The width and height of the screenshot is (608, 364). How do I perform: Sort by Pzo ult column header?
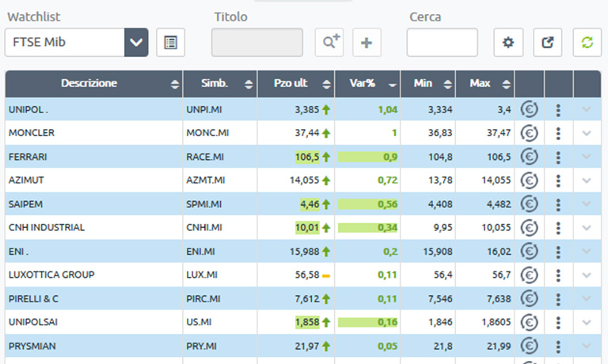296,84
